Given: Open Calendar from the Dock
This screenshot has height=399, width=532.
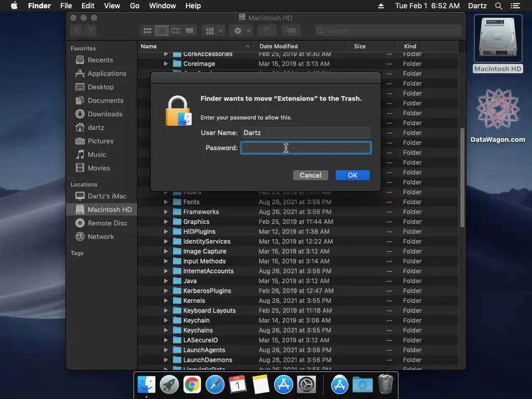Looking at the screenshot, I should [237, 385].
